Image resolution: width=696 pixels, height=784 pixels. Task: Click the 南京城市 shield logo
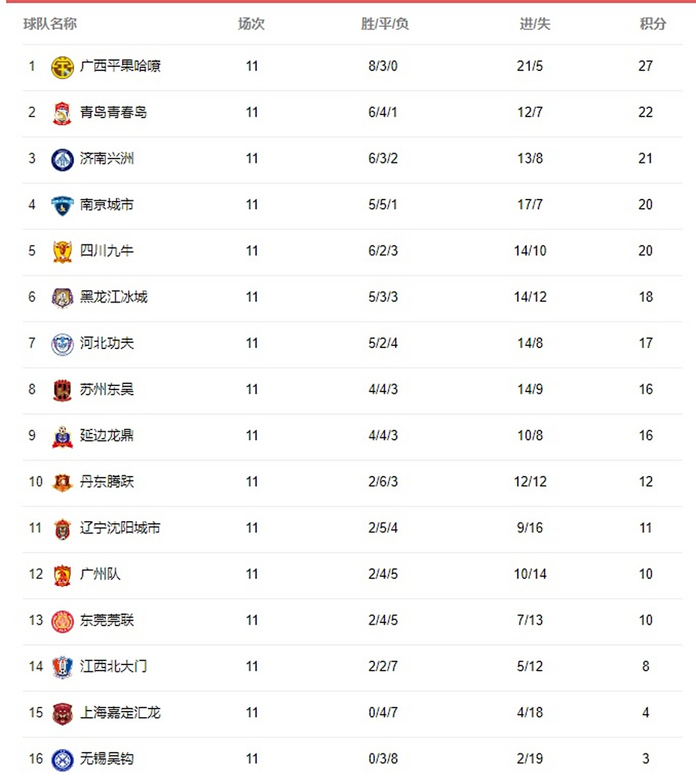pos(62,205)
